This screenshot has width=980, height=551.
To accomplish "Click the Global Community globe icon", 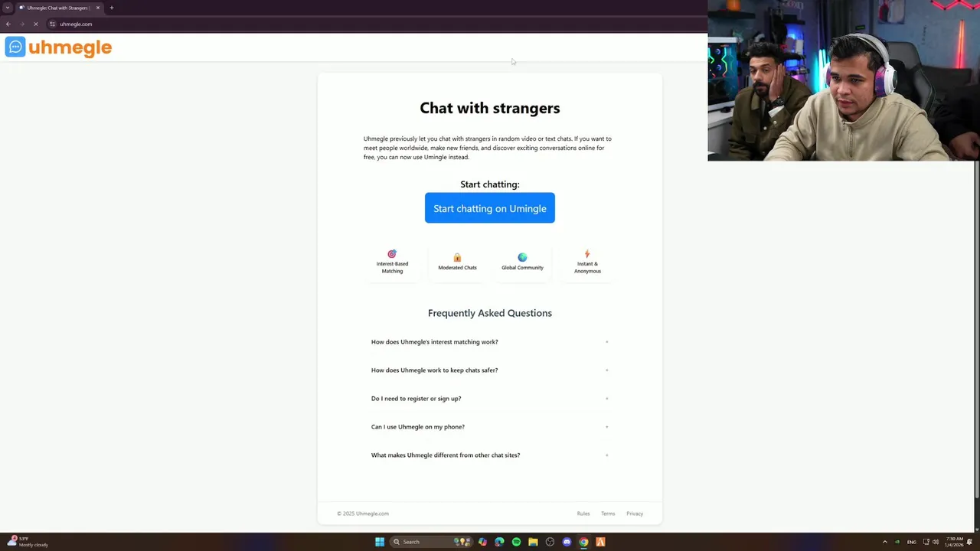I will click(522, 258).
